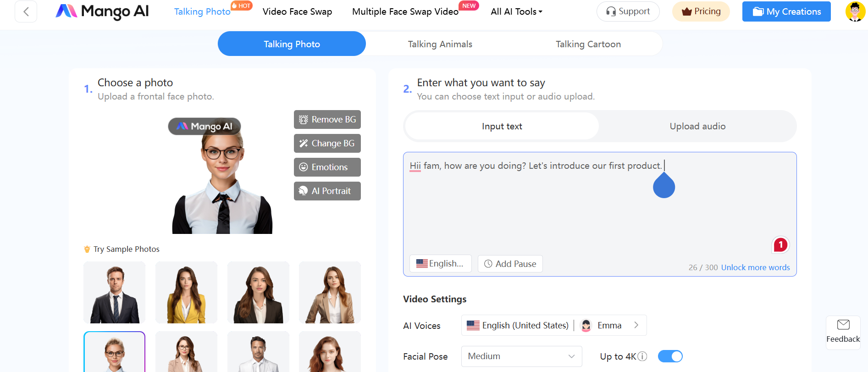Select the Upload audio tab
Screen dimensions: 868x372
coord(697,126)
